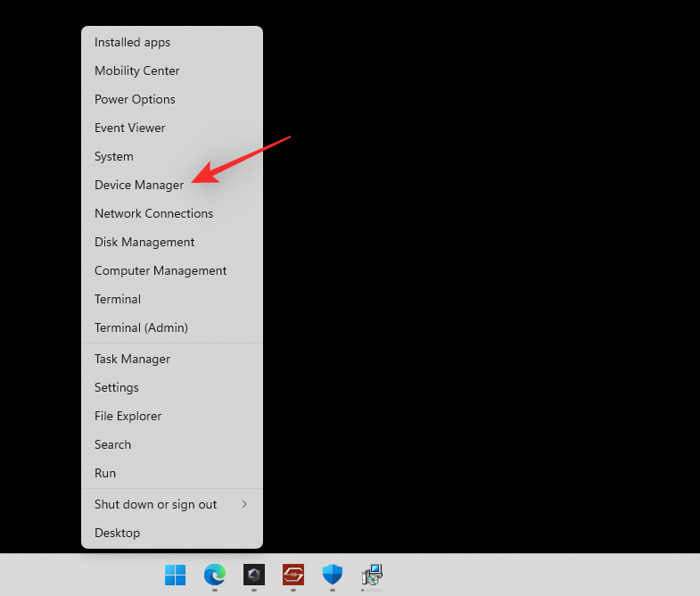Select Installed apps from the menu

pyautogui.click(x=172, y=43)
